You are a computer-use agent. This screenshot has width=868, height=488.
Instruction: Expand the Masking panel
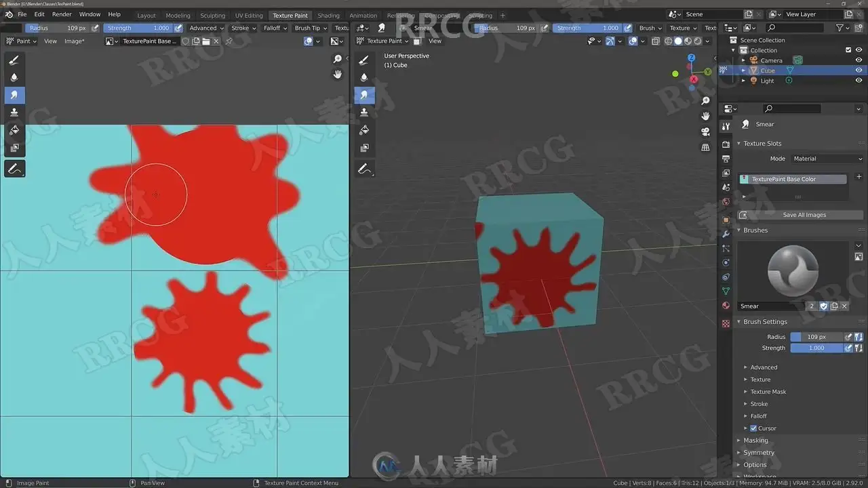click(x=755, y=441)
